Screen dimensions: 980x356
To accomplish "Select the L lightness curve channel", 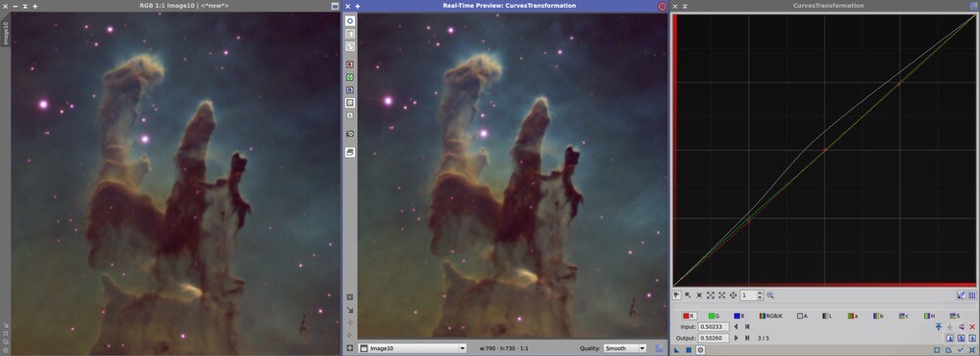I will [827, 316].
